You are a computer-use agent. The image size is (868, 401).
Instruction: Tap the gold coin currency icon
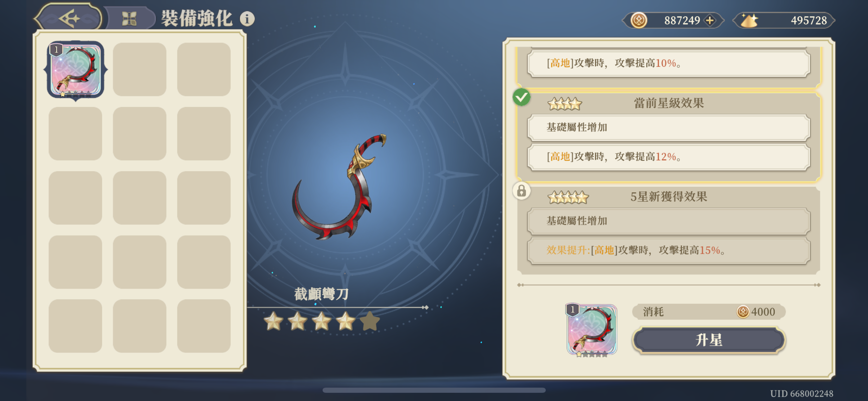tap(639, 20)
